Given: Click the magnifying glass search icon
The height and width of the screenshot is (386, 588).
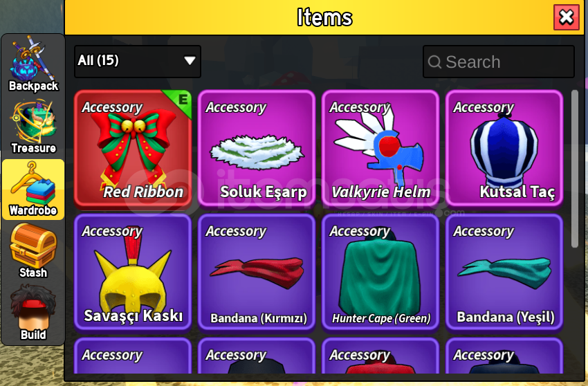Looking at the screenshot, I should click(434, 62).
